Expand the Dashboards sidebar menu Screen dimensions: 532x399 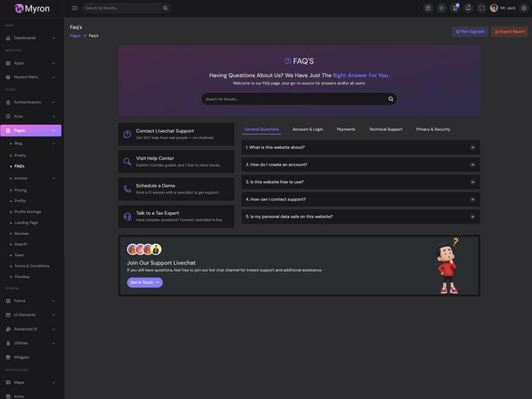click(31, 38)
